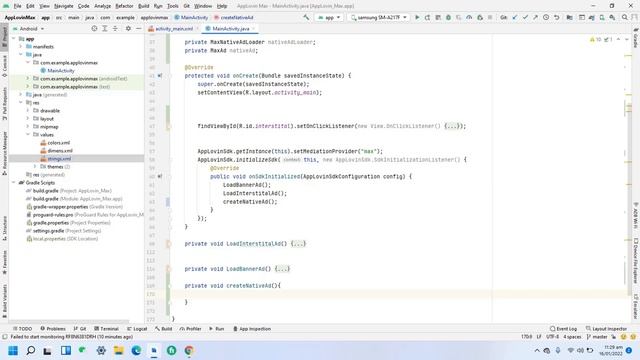This screenshot has height=360, width=640.
Task: Collapse the app module tree node
Action: tap(14, 39)
